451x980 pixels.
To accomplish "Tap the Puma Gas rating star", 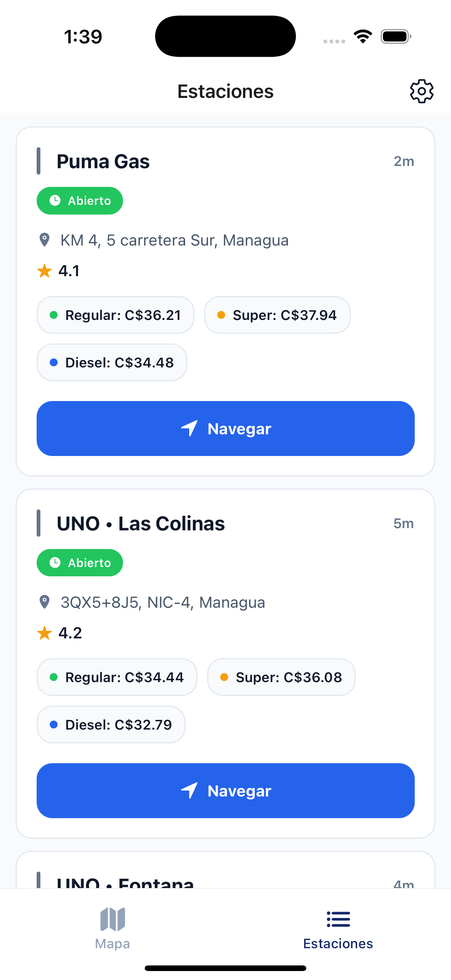I will [x=45, y=271].
